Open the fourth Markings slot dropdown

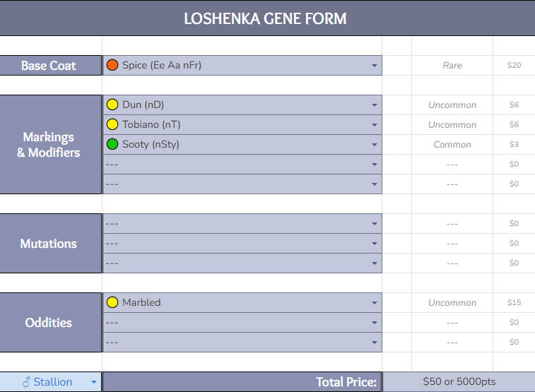(x=374, y=165)
